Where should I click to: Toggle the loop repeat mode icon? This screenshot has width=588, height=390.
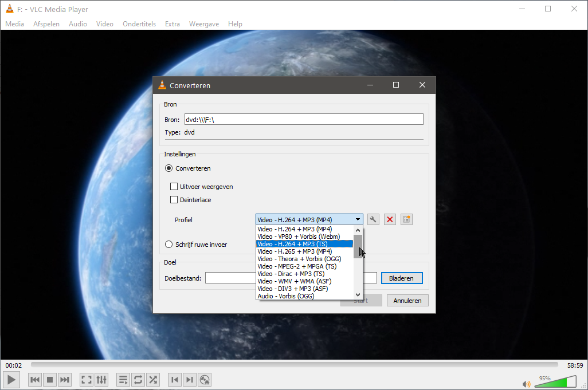138,380
